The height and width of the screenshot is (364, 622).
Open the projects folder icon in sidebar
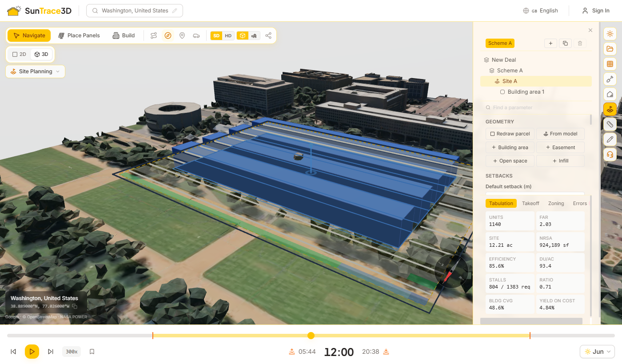[x=610, y=49]
